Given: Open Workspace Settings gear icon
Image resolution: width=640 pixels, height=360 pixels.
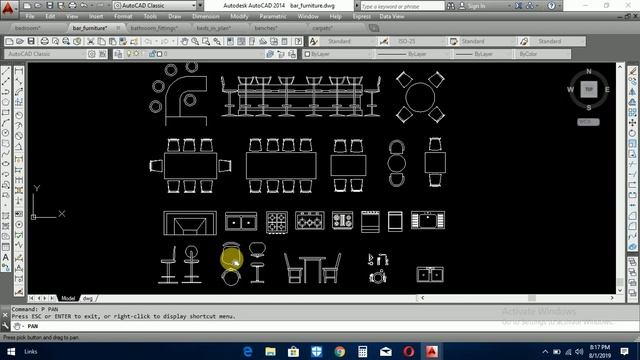Looking at the screenshot, I should [x=91, y=54].
